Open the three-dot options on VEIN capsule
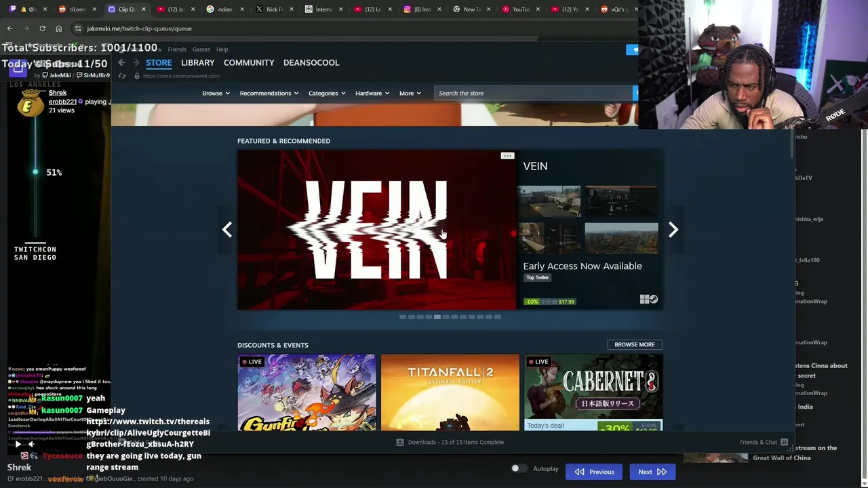Viewport: 868px width, 488px height. pyautogui.click(x=507, y=156)
